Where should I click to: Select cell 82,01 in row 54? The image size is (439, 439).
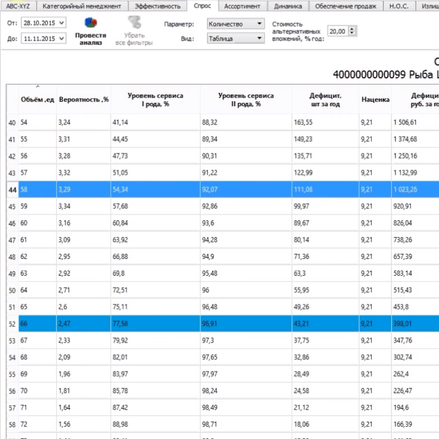[155, 357]
